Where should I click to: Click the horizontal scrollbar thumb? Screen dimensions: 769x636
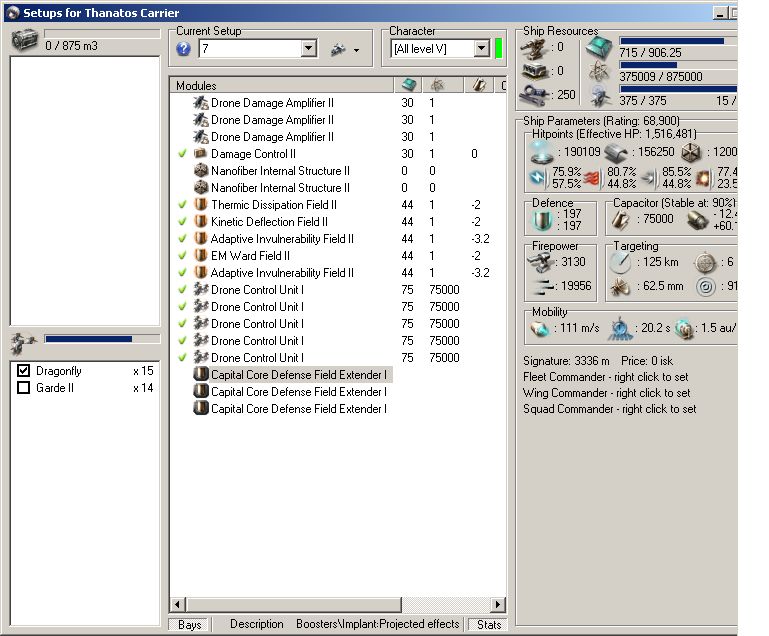click(294, 605)
